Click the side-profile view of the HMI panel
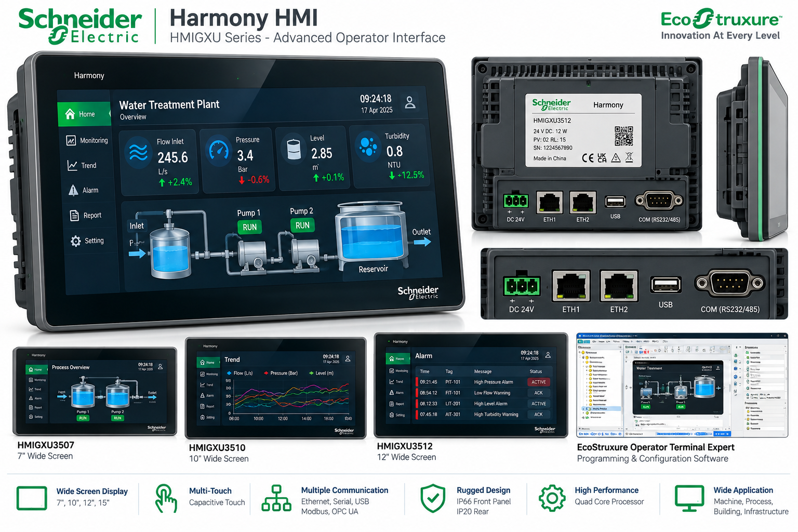This screenshot has height=532, width=798. tap(752, 149)
